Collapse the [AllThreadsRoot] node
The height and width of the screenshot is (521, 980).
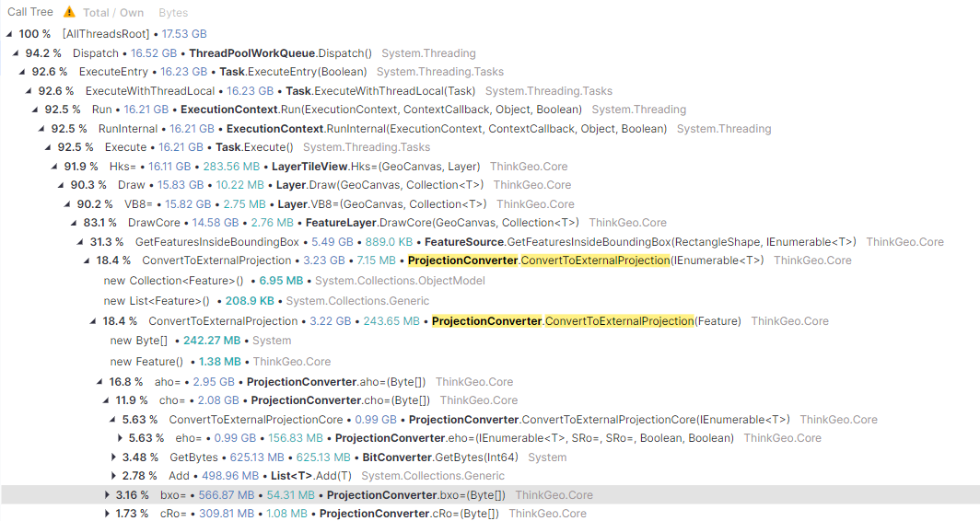(9, 34)
